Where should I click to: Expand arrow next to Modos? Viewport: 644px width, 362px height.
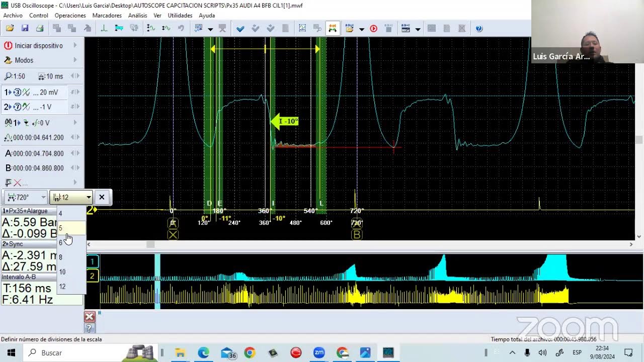pyautogui.click(x=75, y=60)
